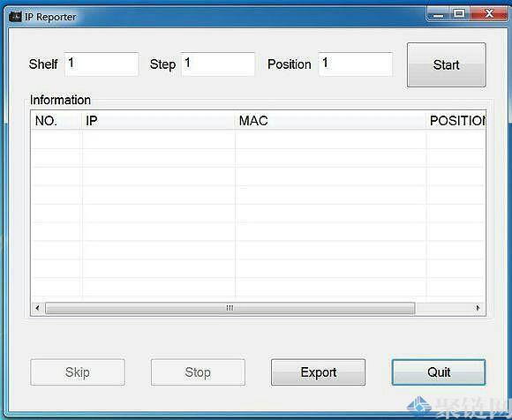
Task: Quit the IP Reporter application
Action: 439,372
